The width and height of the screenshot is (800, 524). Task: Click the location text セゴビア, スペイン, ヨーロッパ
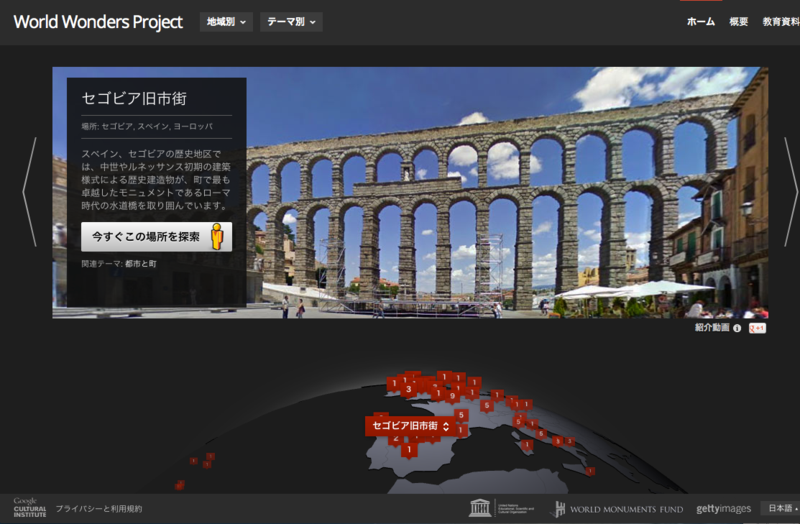click(157, 127)
